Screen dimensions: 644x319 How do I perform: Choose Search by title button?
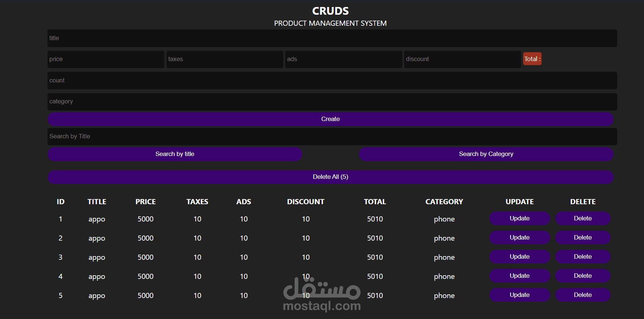tap(175, 154)
